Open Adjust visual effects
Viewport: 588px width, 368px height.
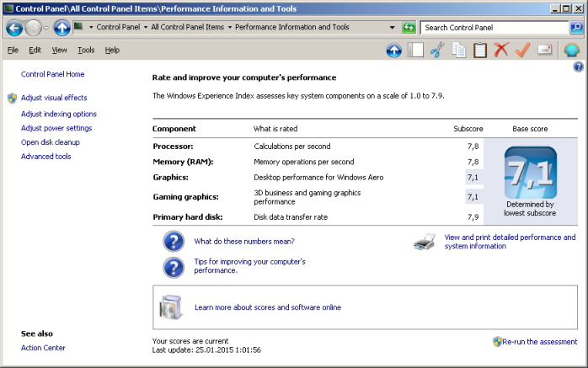tap(54, 98)
